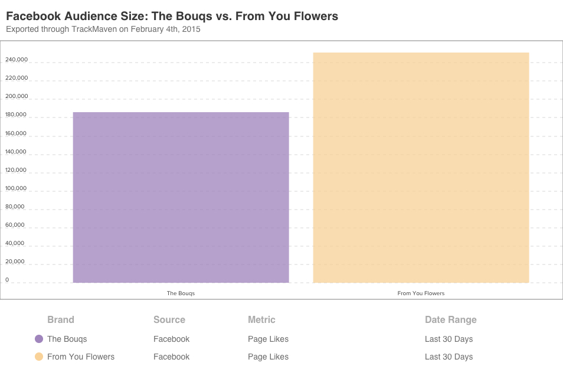The width and height of the screenshot is (563, 392).
Task: Click the 240,000 y-axis label
Action: [17, 60]
